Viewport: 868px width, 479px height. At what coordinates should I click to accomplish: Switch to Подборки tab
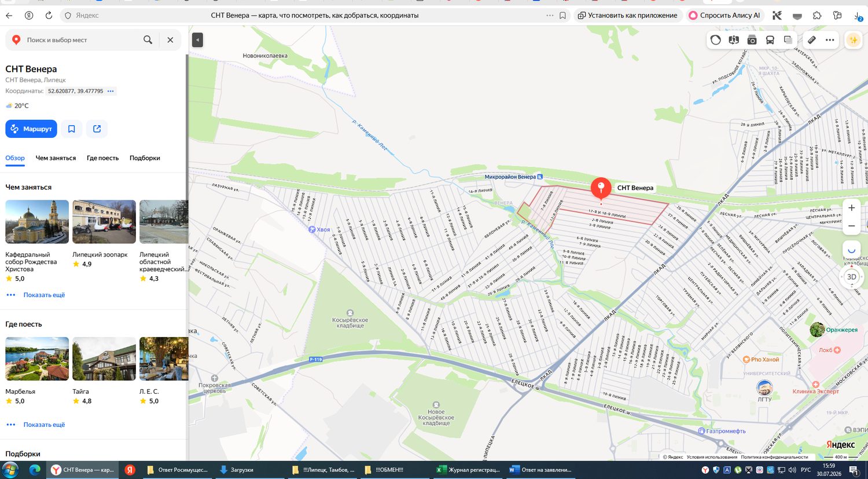click(145, 158)
